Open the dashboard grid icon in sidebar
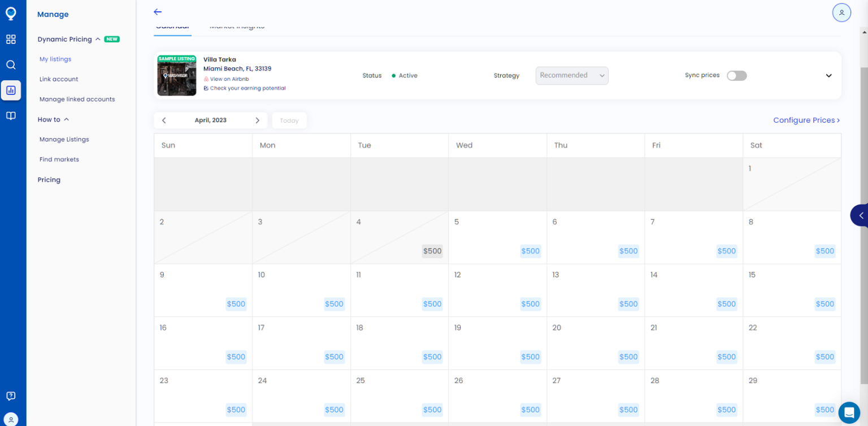 11,40
